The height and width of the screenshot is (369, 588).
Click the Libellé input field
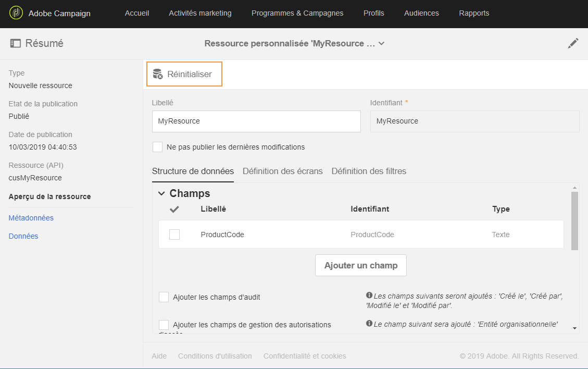[256, 121]
